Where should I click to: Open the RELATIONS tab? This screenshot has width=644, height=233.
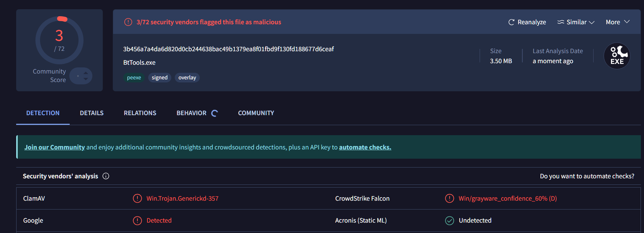coord(140,113)
